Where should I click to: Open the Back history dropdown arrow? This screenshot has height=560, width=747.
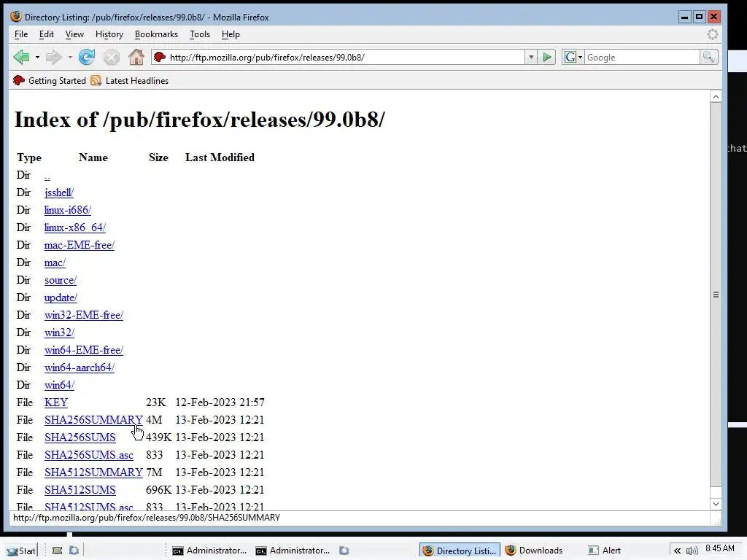click(x=37, y=58)
